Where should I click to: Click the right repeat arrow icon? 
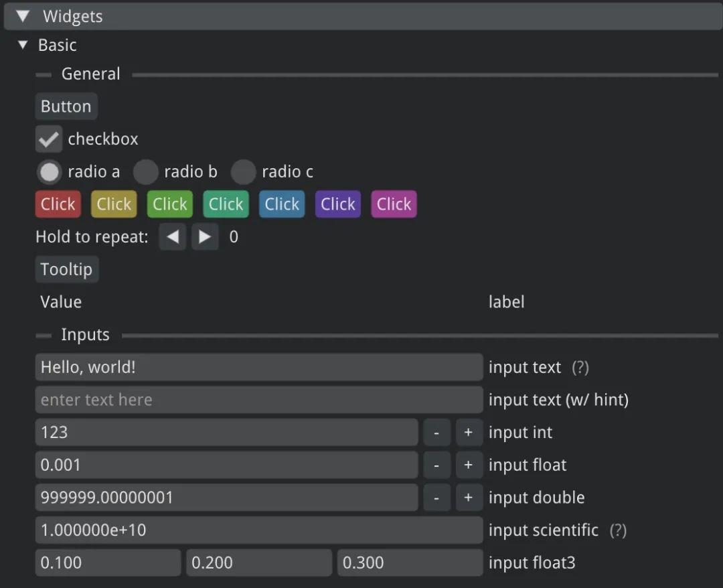205,236
